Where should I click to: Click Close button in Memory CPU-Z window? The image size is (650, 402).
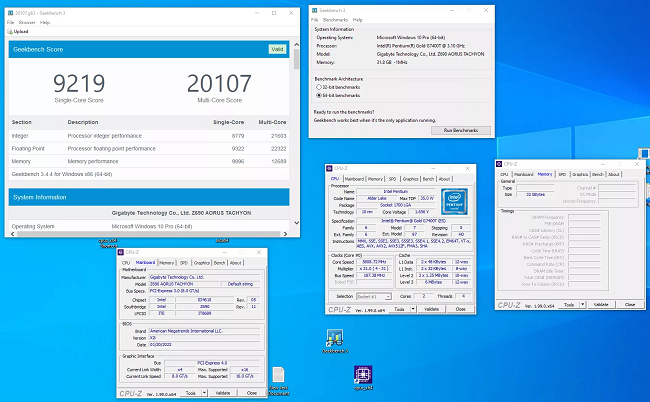click(x=630, y=305)
